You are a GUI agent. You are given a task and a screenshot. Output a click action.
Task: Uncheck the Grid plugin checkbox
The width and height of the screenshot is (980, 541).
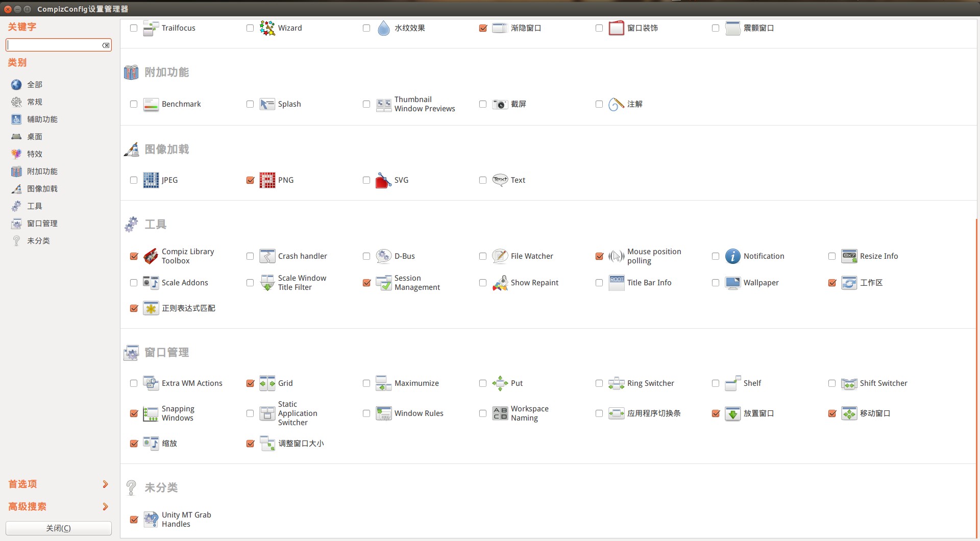point(250,383)
